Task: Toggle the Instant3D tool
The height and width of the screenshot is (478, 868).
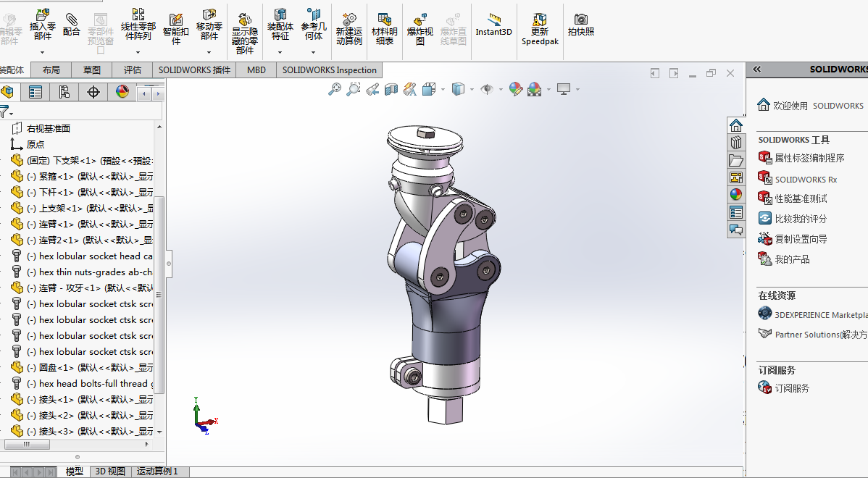Action: 494,25
